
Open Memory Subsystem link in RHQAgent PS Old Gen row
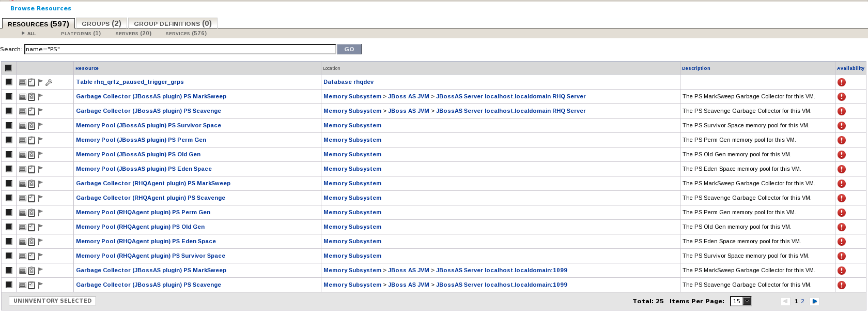tap(352, 227)
